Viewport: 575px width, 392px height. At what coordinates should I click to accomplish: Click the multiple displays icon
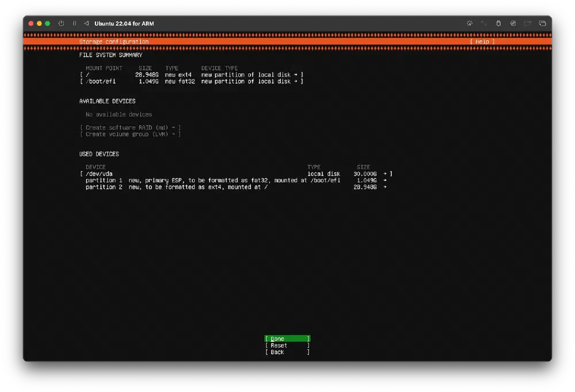click(x=542, y=24)
